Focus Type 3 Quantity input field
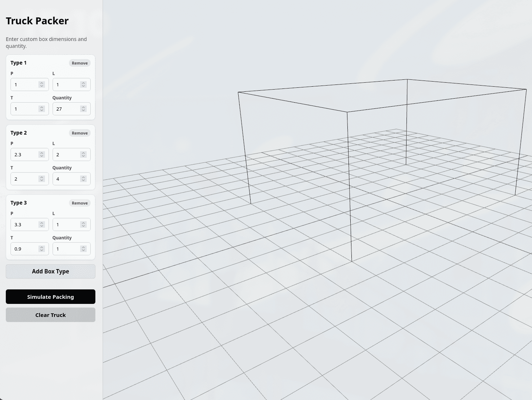The image size is (532, 400). point(71,249)
